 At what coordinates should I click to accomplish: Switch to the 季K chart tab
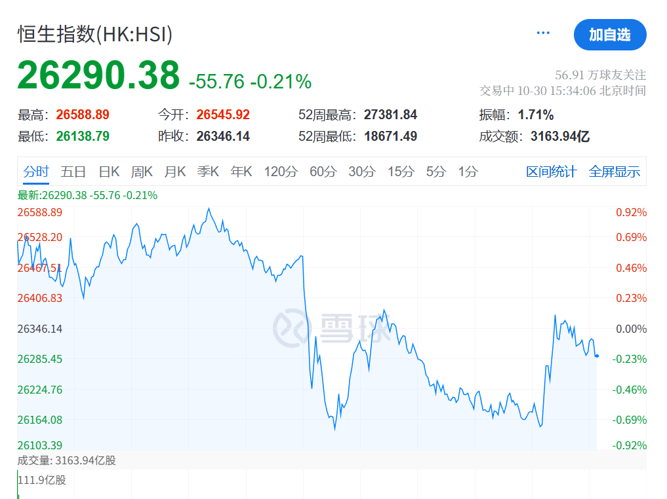point(208,171)
